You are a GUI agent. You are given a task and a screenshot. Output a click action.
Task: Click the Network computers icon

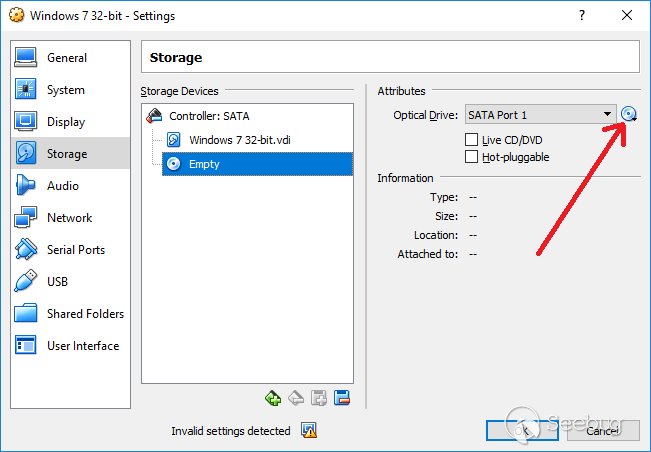26,217
